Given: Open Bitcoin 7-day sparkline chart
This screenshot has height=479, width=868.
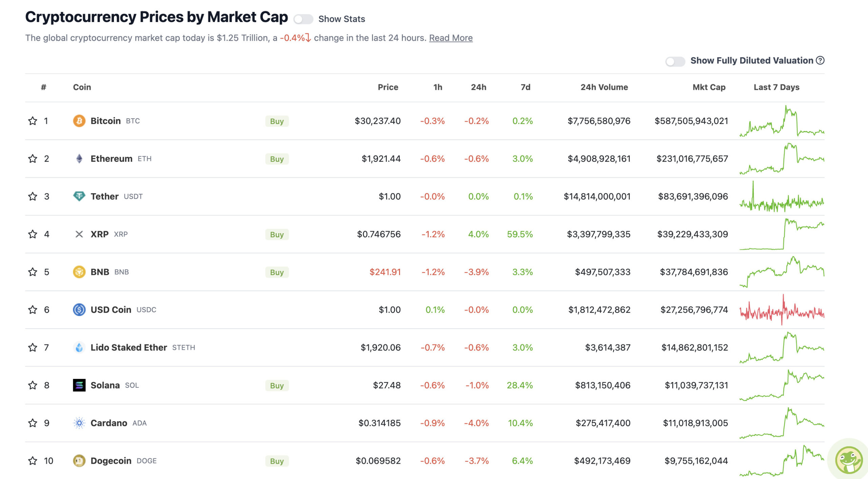Looking at the screenshot, I should click(782, 121).
